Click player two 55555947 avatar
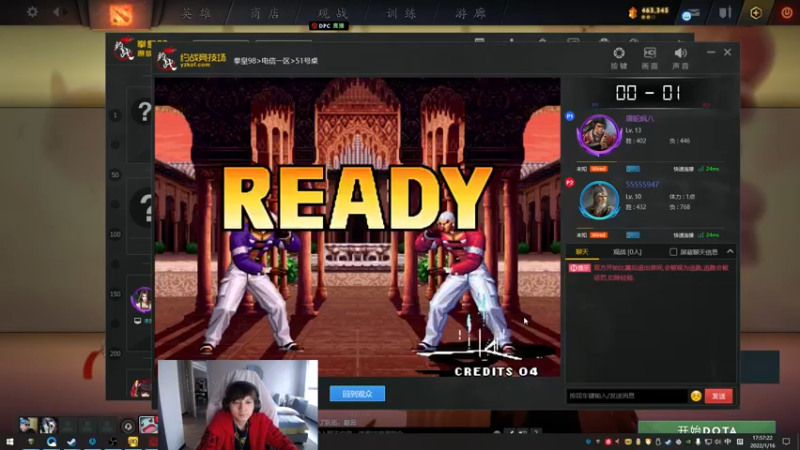The image size is (800, 450). 599,200
